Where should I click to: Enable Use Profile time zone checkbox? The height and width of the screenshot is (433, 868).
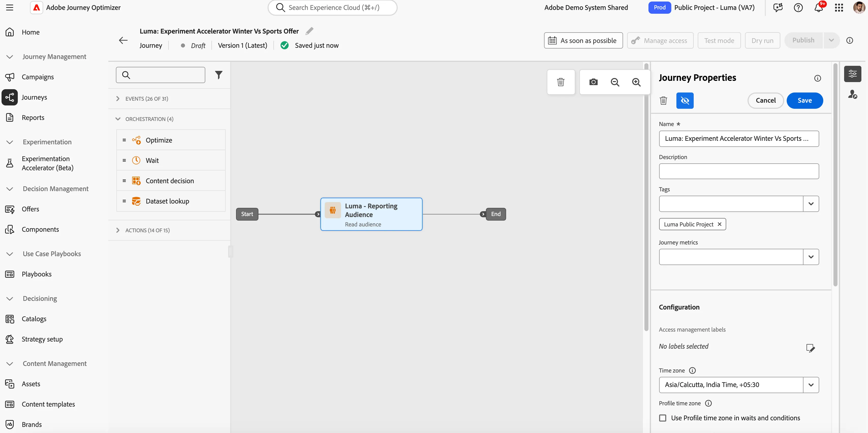663,418
